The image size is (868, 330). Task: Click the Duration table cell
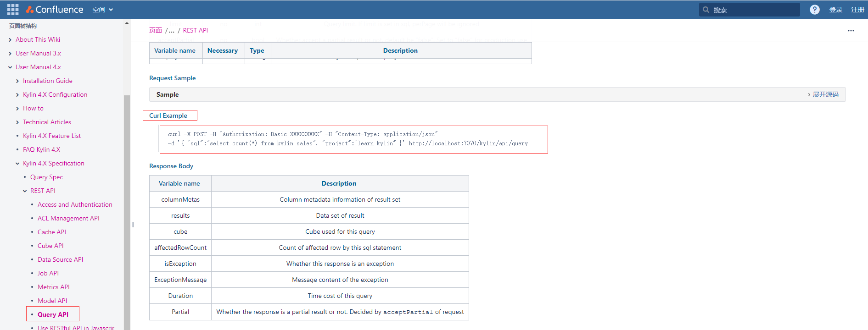180,296
